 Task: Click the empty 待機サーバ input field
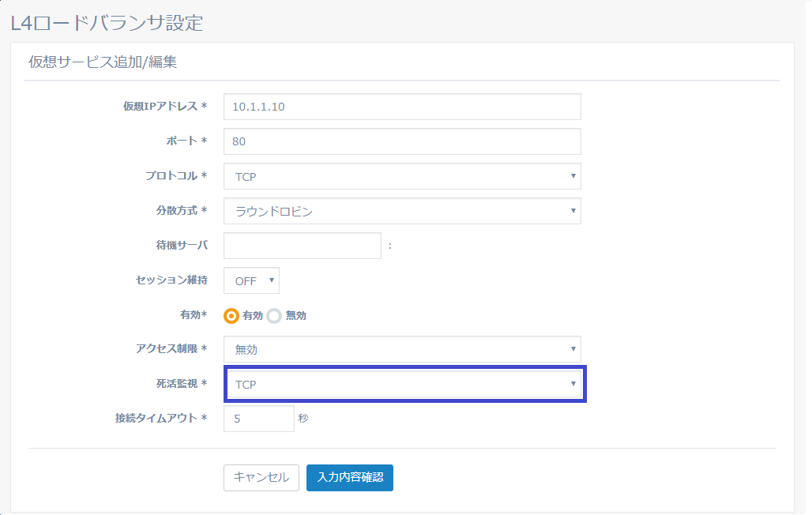click(302, 246)
